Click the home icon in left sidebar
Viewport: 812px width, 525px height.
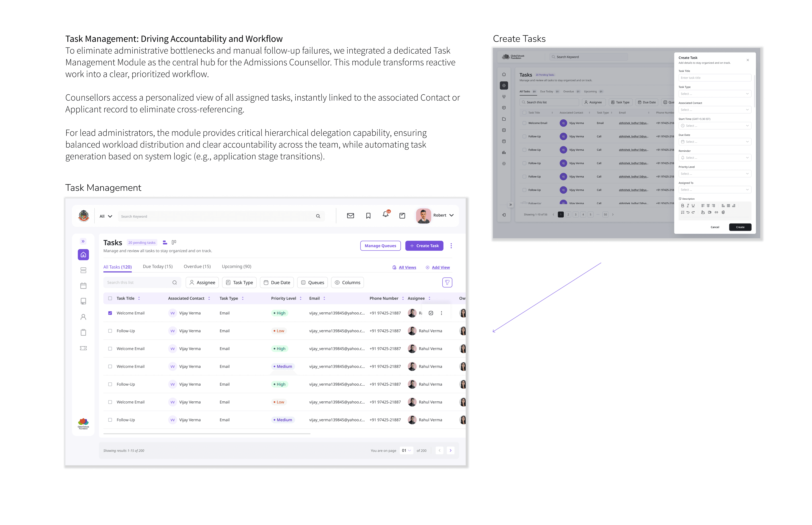click(x=83, y=255)
